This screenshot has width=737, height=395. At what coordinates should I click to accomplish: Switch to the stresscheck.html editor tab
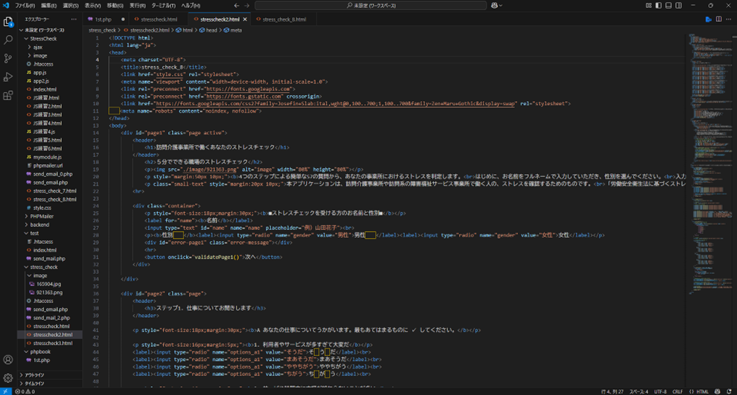(x=158, y=19)
